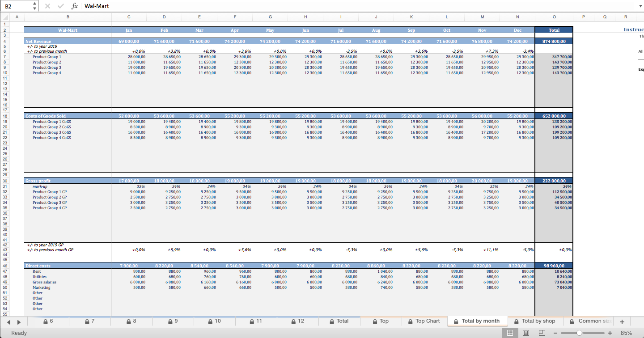This screenshot has height=338, width=644.
Task: Click the 652 800,00 total CoGS cell
Action: (554, 116)
